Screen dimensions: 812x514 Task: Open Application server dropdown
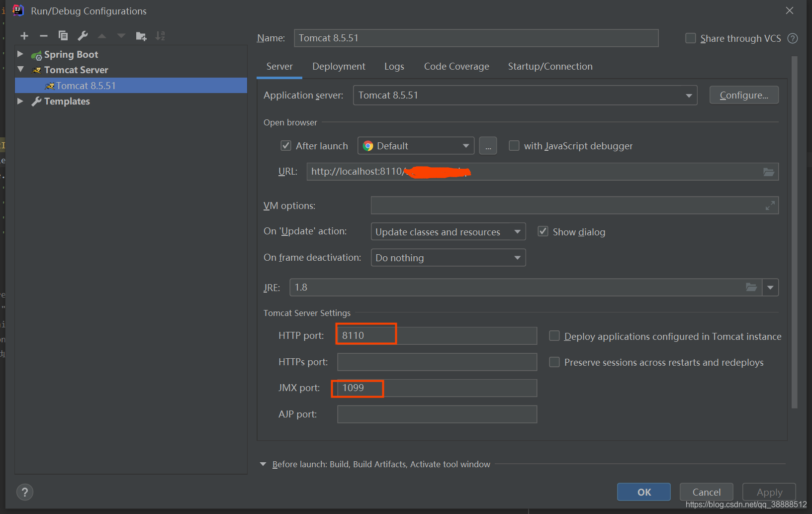click(525, 95)
